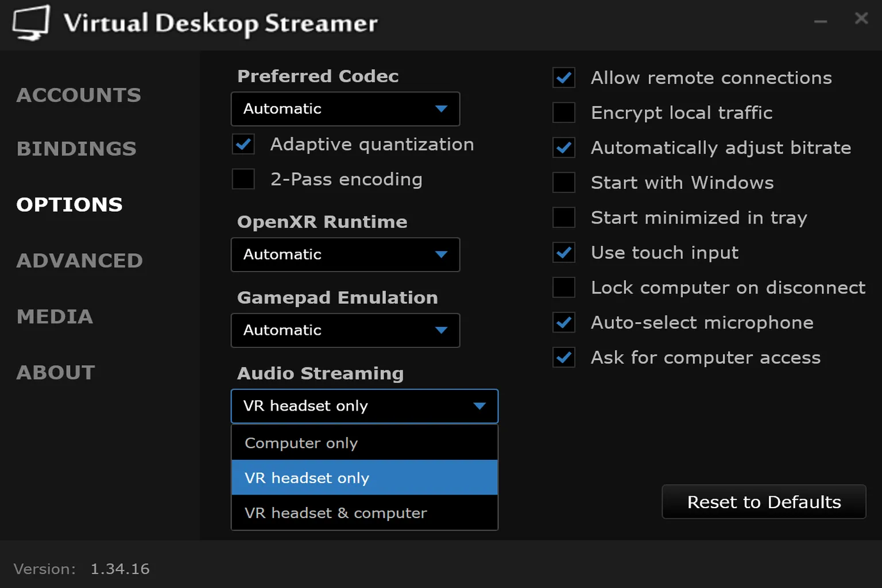Click the Audio Streaming heading
This screenshot has width=882, height=588.
click(320, 373)
